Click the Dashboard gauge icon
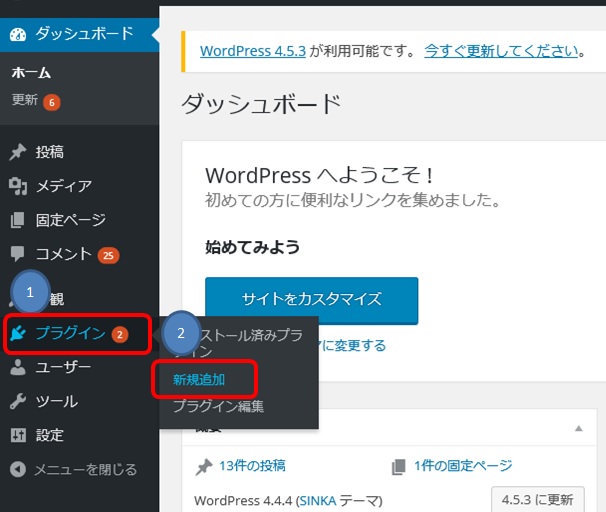Viewport: 606px width, 512px height. [18, 34]
